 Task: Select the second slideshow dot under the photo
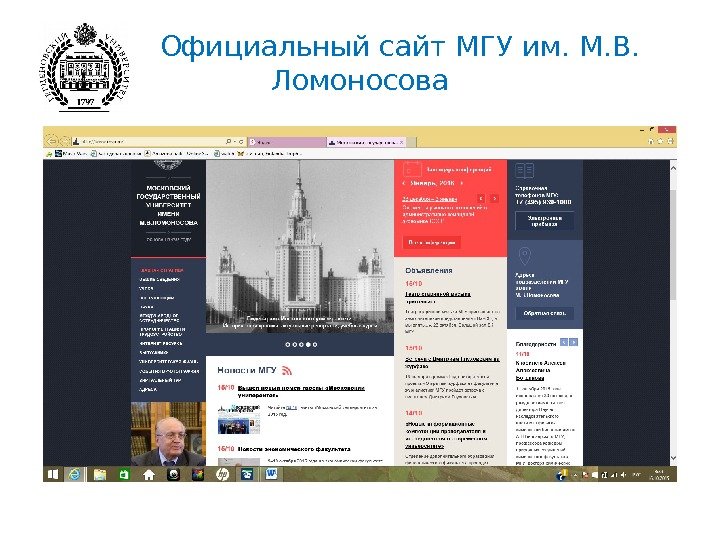coord(294,344)
